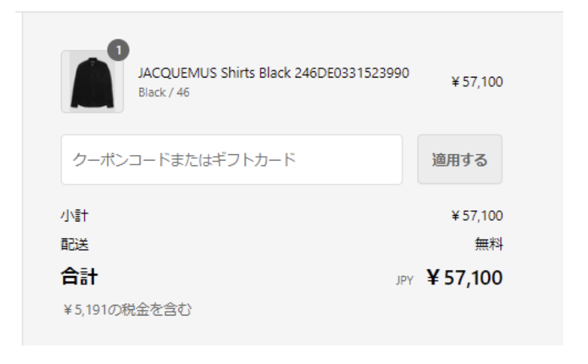588x364 pixels.
Task: Click the bold total amount ¥57,100
Action: click(x=464, y=277)
